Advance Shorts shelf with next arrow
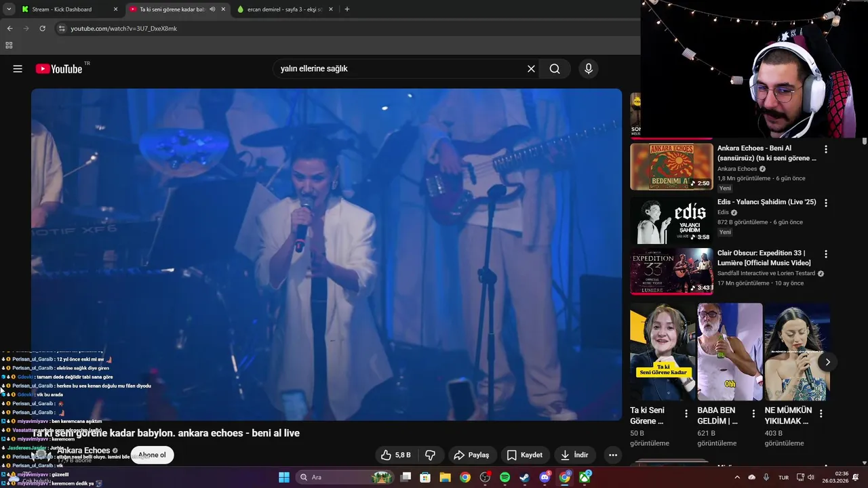This screenshot has height=488, width=868. pyautogui.click(x=827, y=362)
